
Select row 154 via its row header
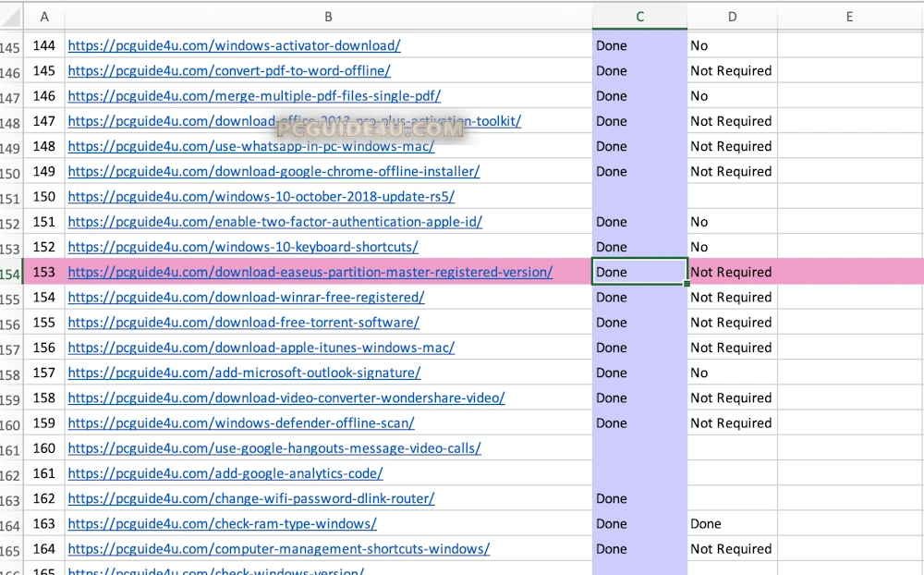click(10, 273)
